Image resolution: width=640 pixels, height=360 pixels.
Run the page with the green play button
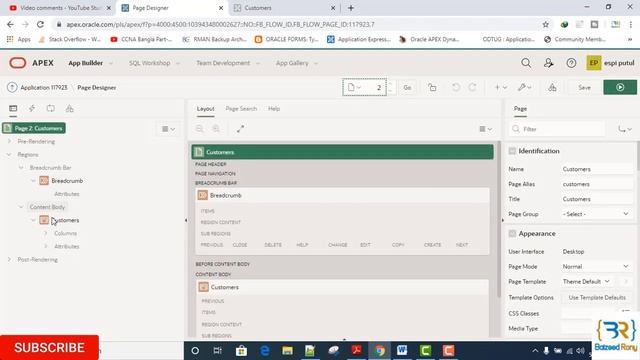coord(620,87)
